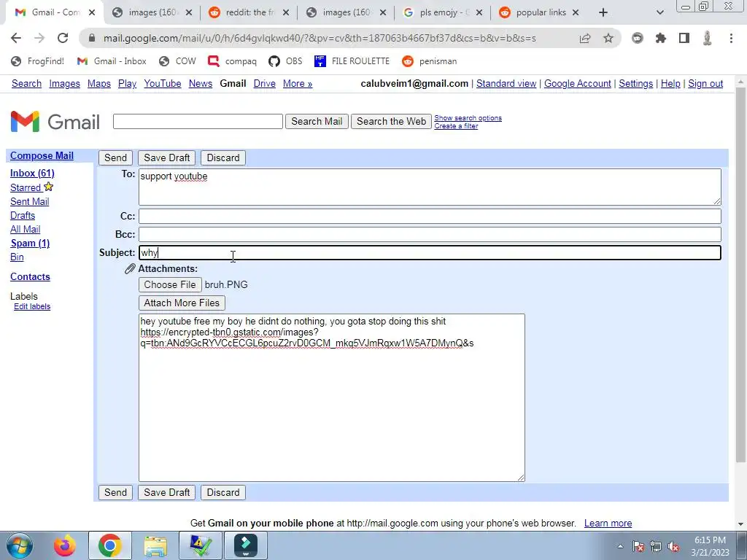Close the 'pls emojy' tab

(x=479, y=13)
